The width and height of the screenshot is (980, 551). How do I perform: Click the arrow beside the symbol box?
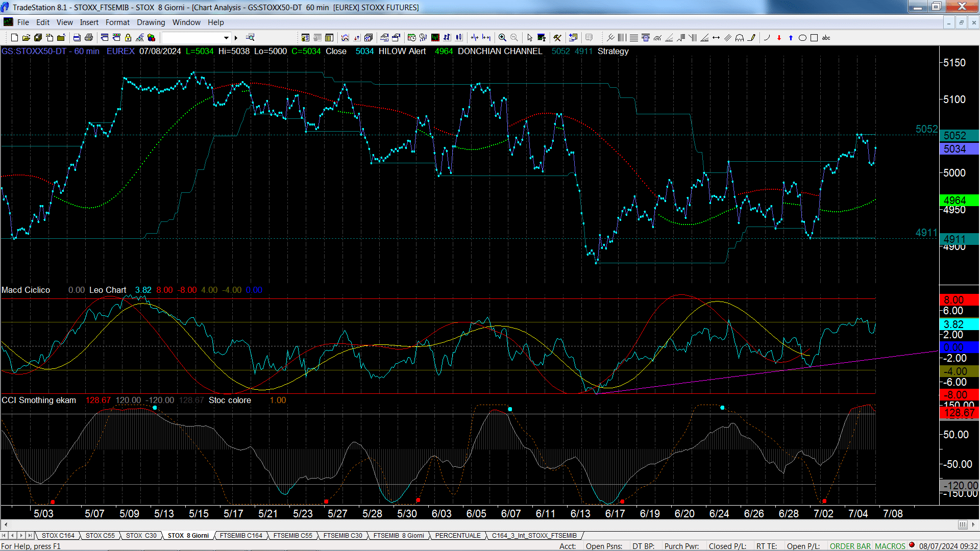[x=236, y=38]
